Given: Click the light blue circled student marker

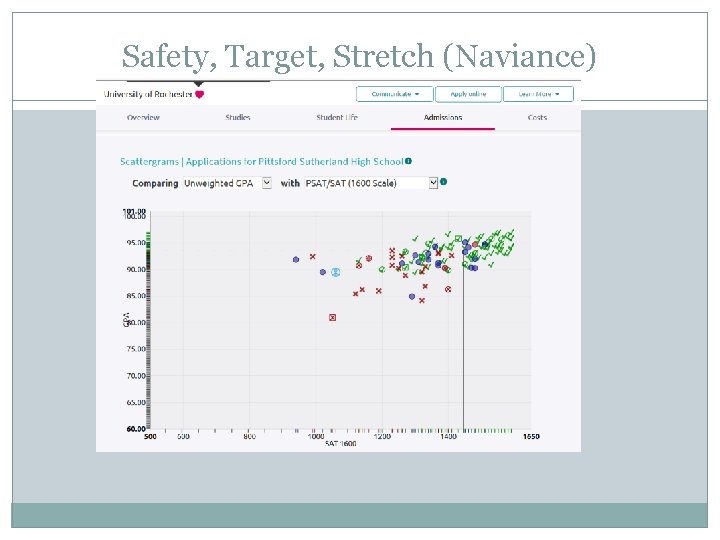Looking at the screenshot, I should (x=336, y=272).
